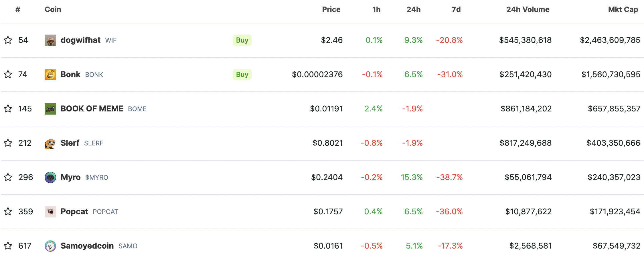Click the Myro coin logo icon
This screenshot has height=260, width=644.
click(x=50, y=177)
